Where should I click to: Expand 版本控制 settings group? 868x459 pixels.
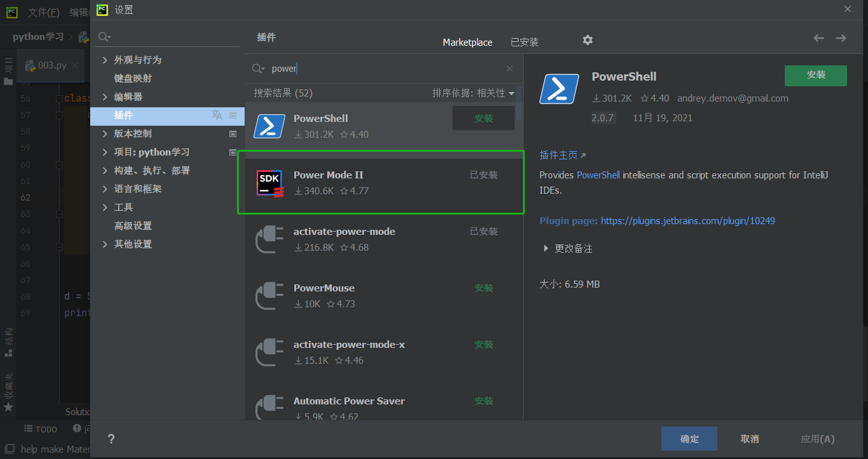point(105,134)
